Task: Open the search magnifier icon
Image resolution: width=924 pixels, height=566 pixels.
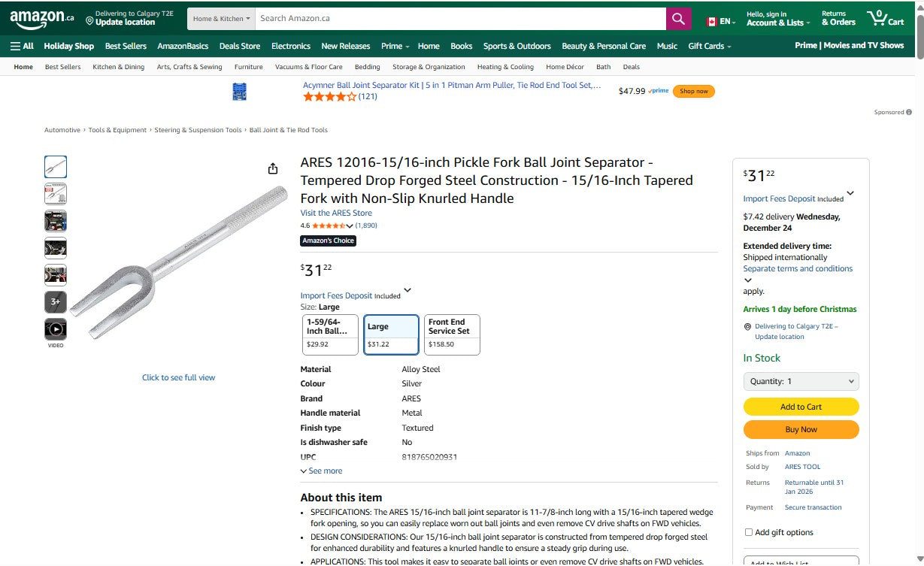Action: pos(677,18)
